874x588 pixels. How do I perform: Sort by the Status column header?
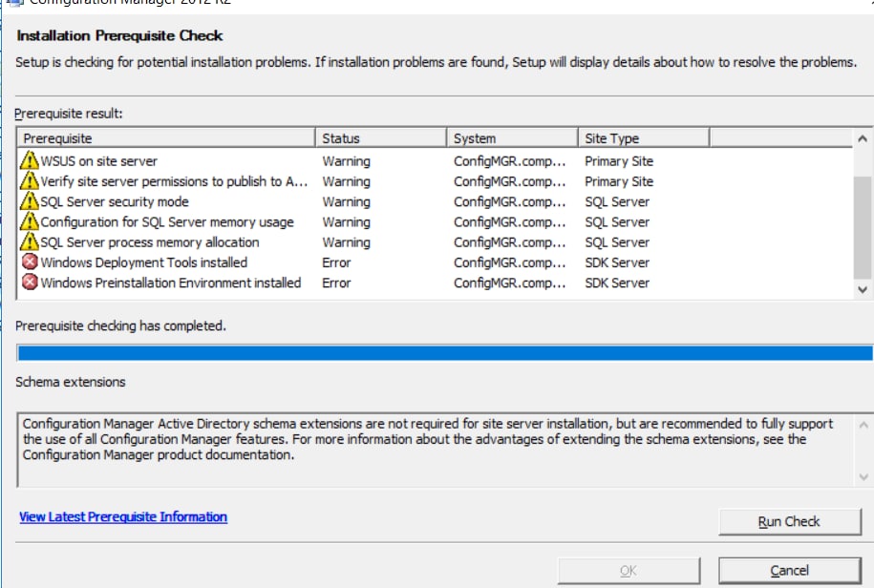coord(381,138)
